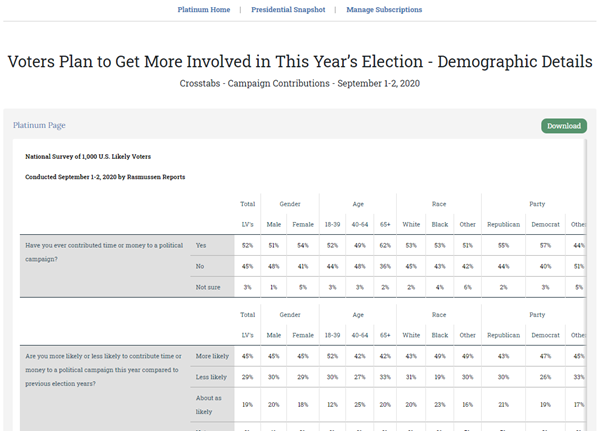Click the Less likely row label
The image size is (602, 431).
[211, 377]
